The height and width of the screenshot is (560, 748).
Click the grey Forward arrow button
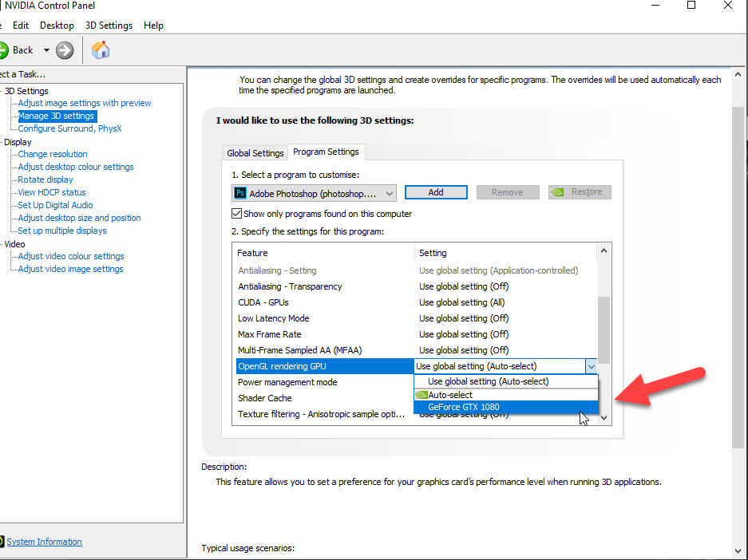tap(65, 50)
